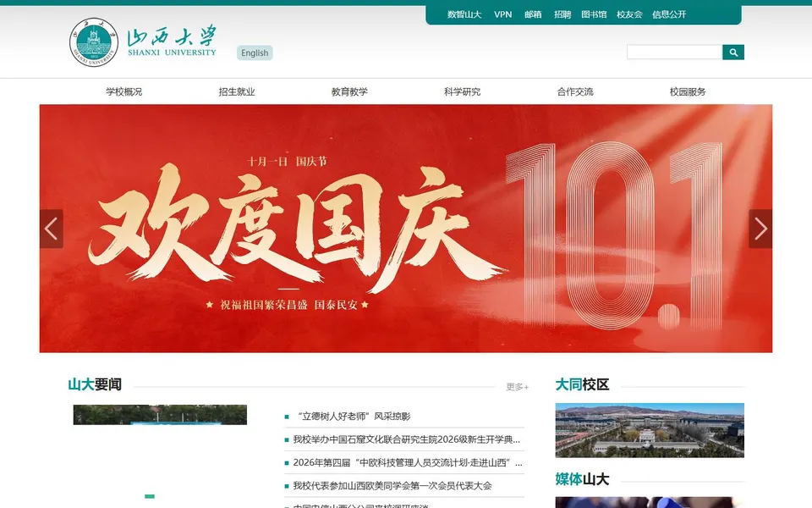
Task: Open the 招生就业 menu
Action: pyautogui.click(x=237, y=91)
